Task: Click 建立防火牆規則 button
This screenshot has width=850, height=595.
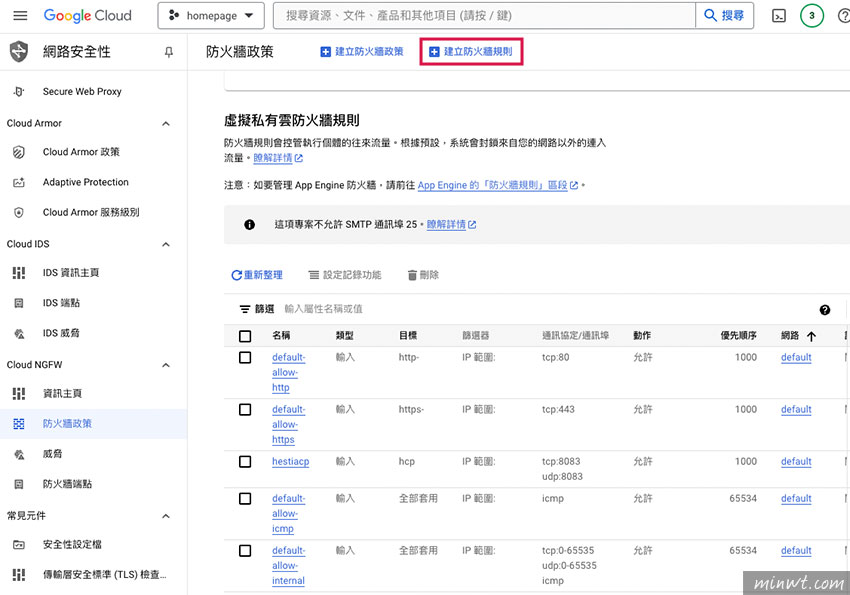Action: pos(471,51)
